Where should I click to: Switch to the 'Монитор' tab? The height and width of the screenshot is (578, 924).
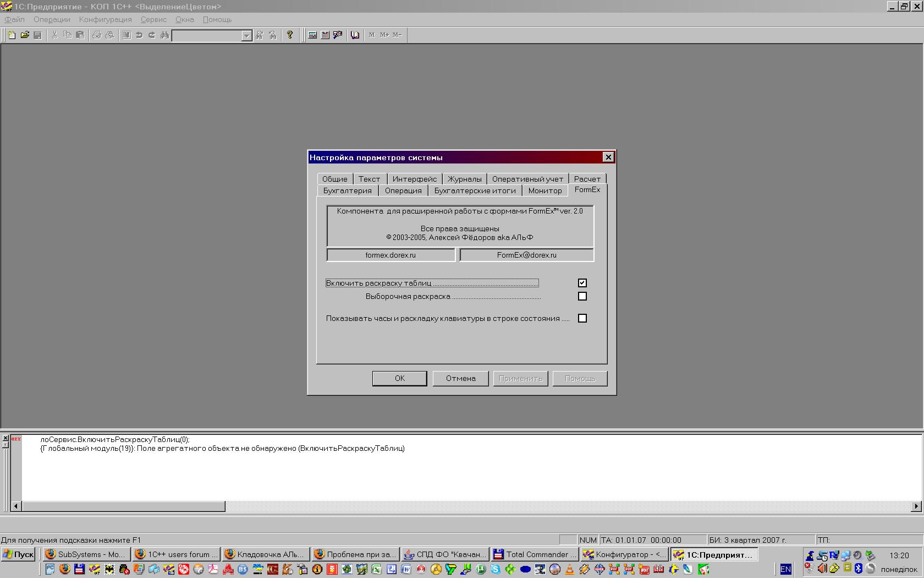click(544, 190)
